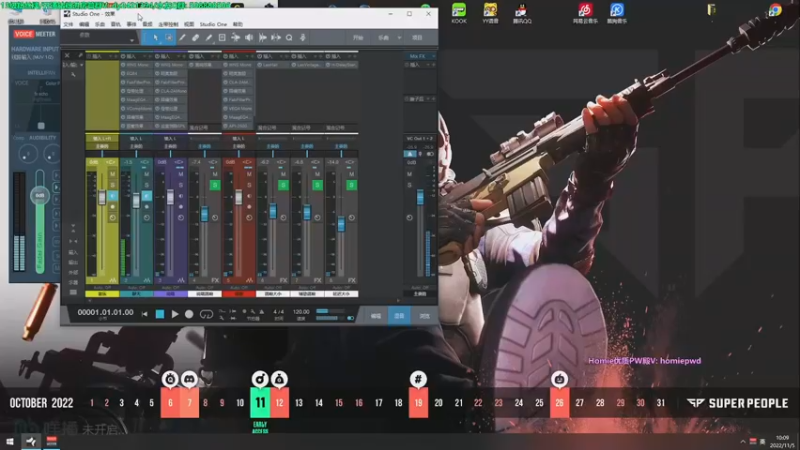Open the Windows Start menu
Screen dimensions: 800x450
[x=9, y=441]
